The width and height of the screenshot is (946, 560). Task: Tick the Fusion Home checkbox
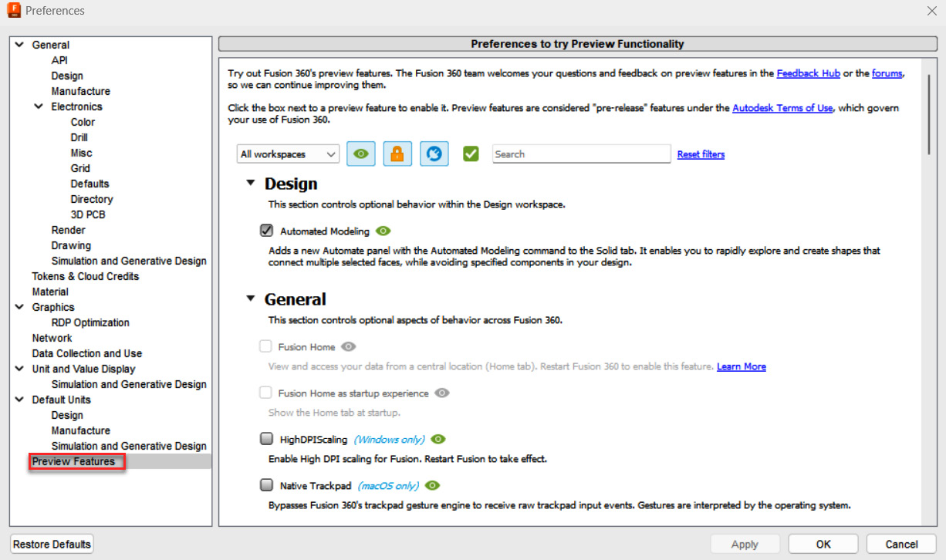pyautogui.click(x=265, y=346)
